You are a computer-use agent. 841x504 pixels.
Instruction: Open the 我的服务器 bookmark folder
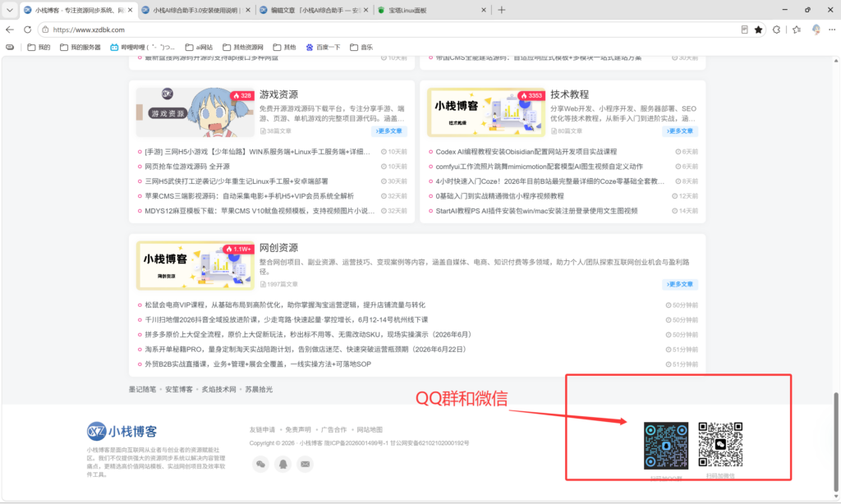coord(80,47)
